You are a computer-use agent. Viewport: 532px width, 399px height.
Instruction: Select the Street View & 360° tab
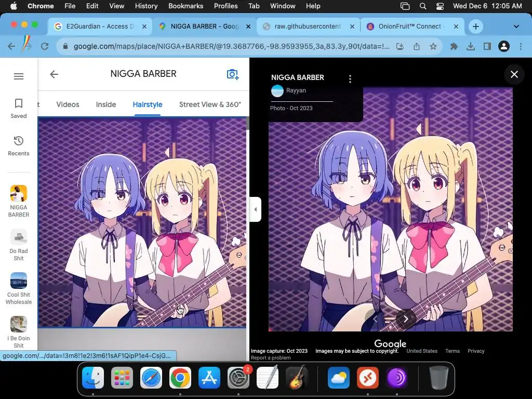click(x=210, y=104)
